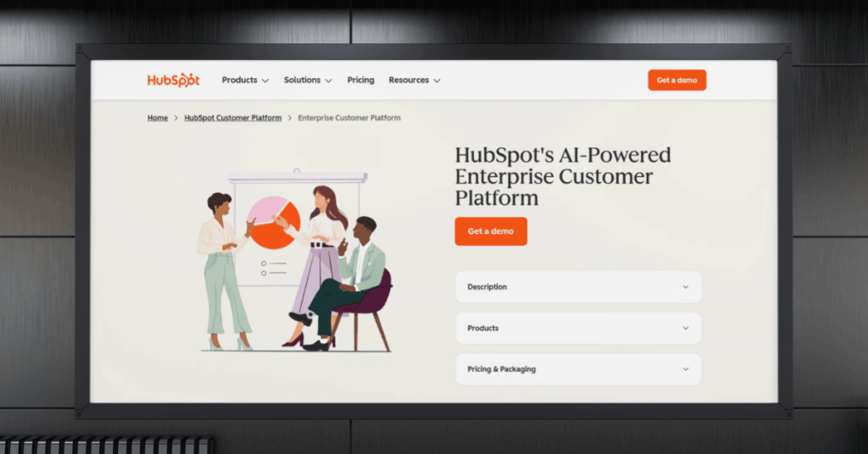
Task: Open the Solutions navigation menu
Action: pyautogui.click(x=308, y=80)
